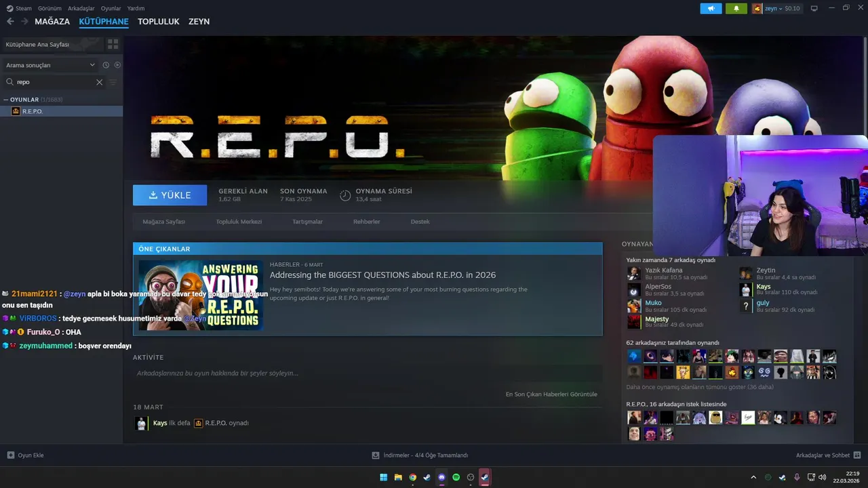The height and width of the screenshot is (488, 868).
Task: Open Yazık Kafana's avatar
Action: click(633, 273)
